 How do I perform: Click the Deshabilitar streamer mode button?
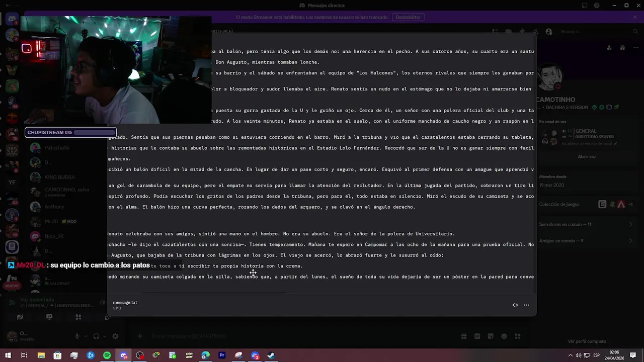[408, 17]
